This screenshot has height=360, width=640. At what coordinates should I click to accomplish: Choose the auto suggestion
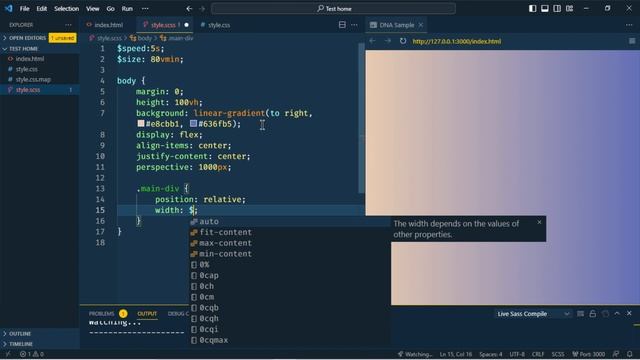click(289, 222)
